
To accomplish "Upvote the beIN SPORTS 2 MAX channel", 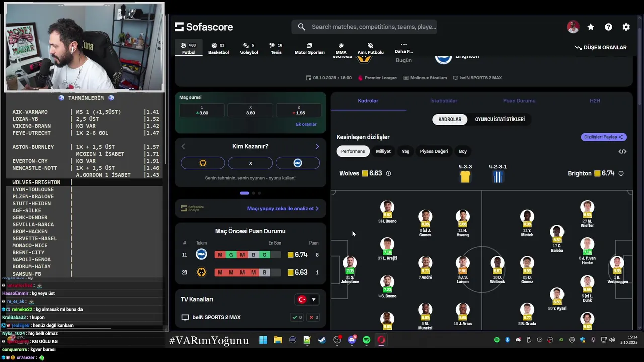I will pos(297,317).
